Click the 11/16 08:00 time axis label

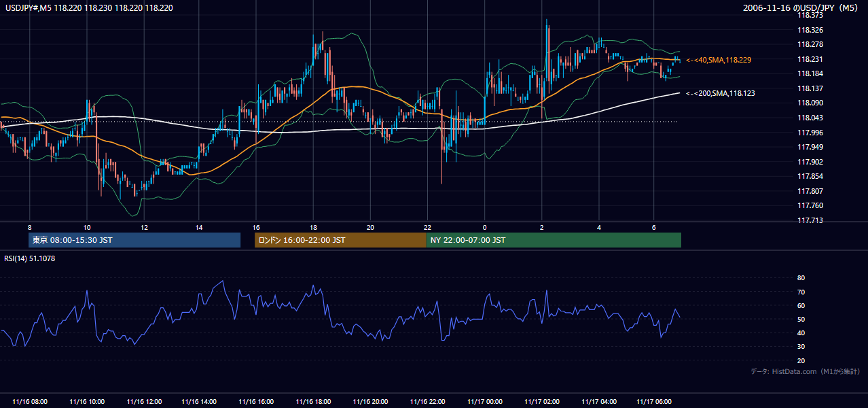(30, 403)
